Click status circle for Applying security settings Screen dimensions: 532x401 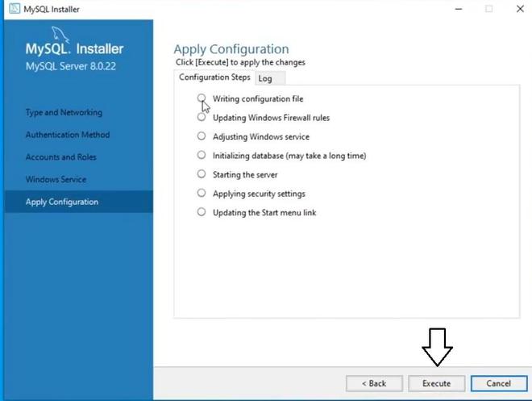point(202,193)
